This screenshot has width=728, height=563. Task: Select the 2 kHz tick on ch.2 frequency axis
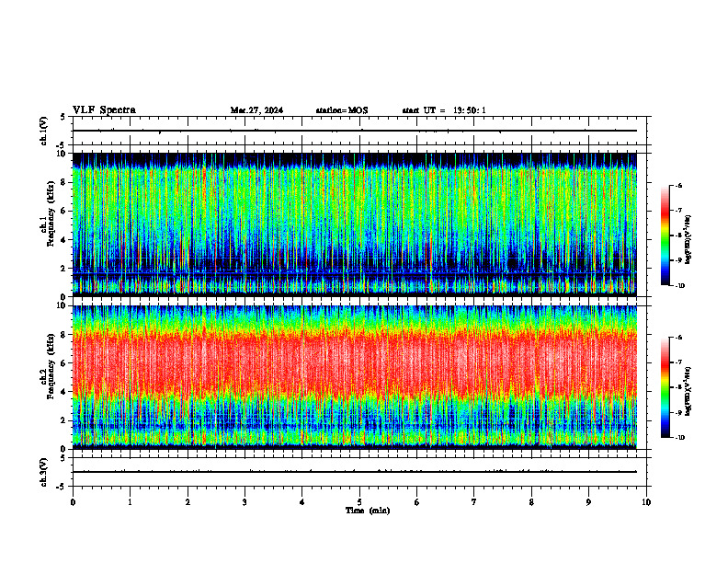(x=63, y=420)
